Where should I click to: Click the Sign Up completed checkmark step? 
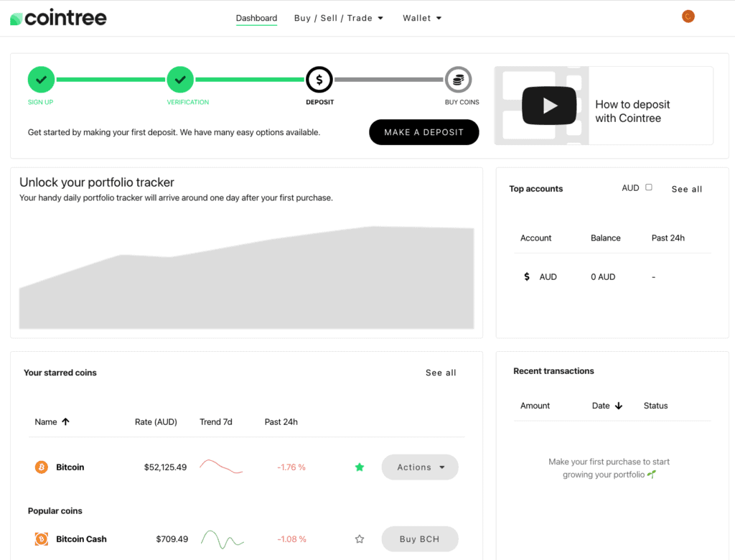pyautogui.click(x=41, y=80)
